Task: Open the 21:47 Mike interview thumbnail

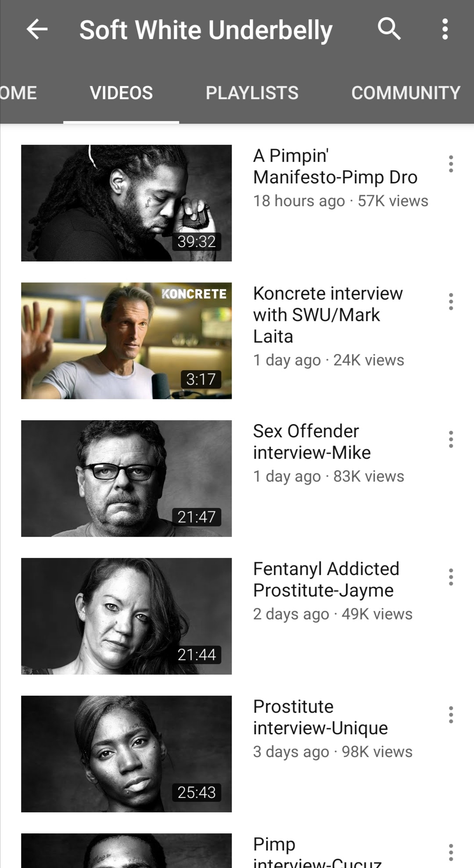Action: tap(126, 479)
